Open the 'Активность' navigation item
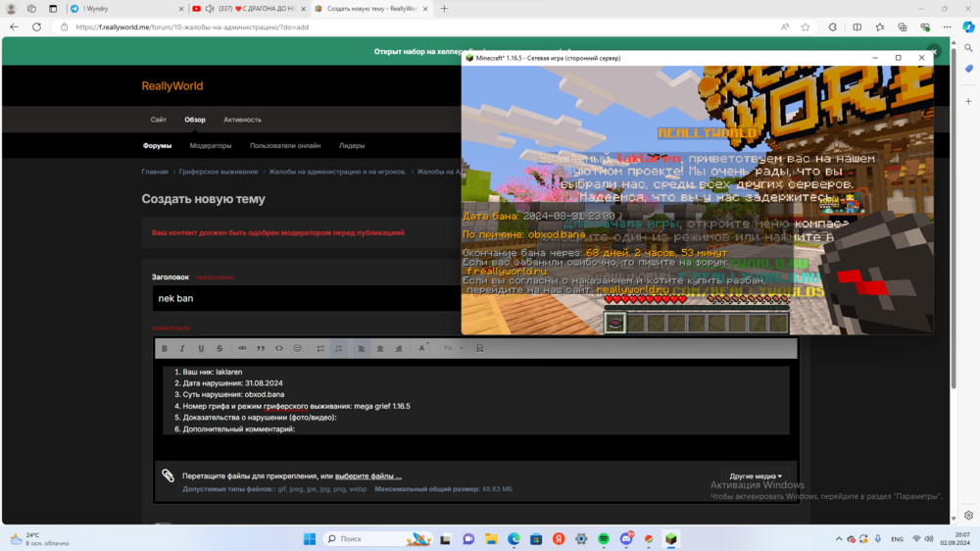 click(242, 120)
